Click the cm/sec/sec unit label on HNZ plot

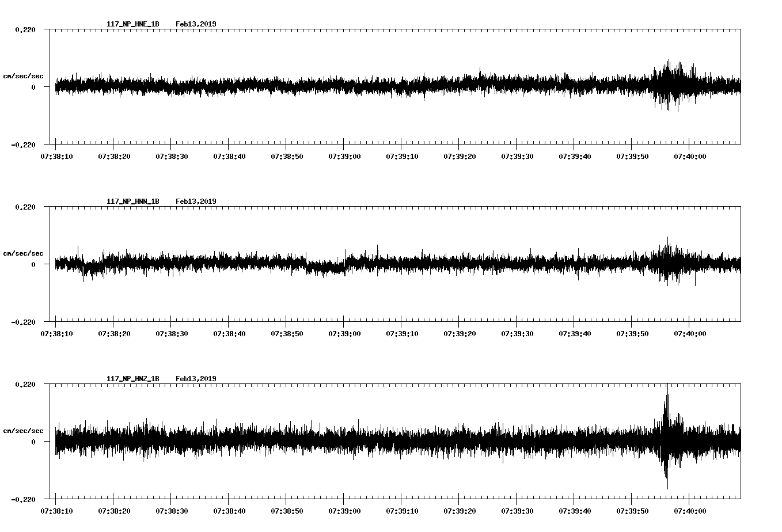23,431
